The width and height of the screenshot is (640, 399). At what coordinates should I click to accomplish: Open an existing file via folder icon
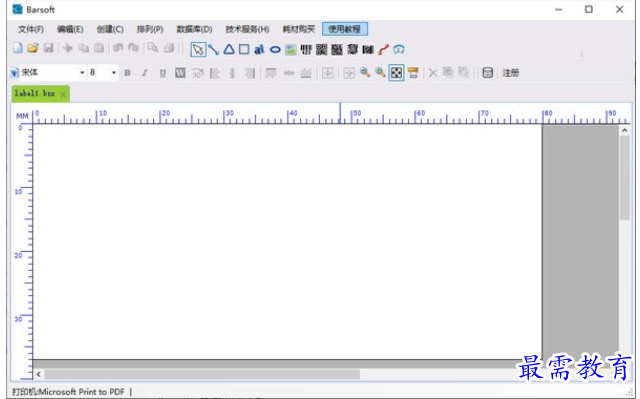(x=33, y=48)
